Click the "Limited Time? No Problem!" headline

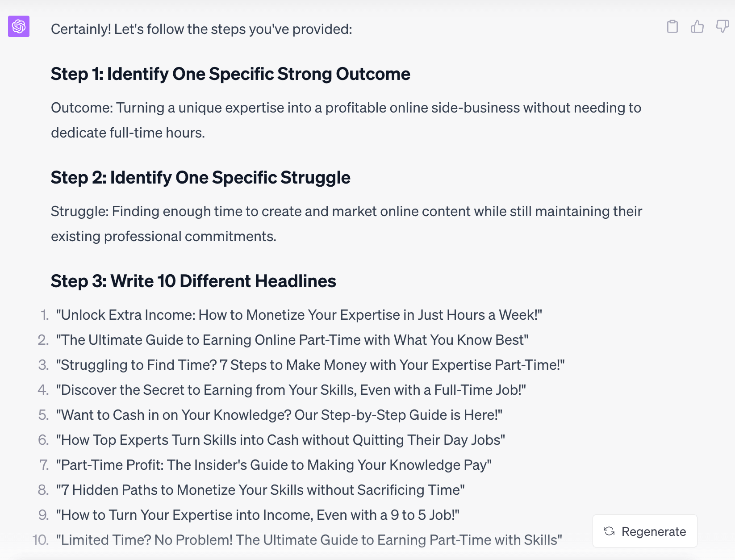(x=309, y=540)
